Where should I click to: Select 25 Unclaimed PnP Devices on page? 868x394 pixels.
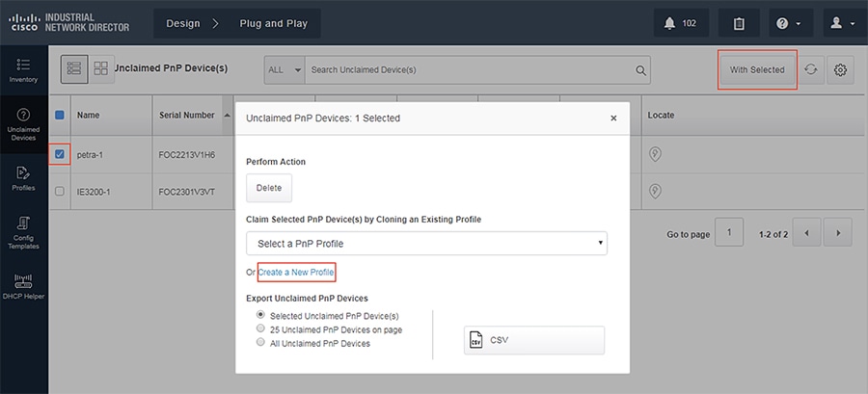[x=260, y=328]
